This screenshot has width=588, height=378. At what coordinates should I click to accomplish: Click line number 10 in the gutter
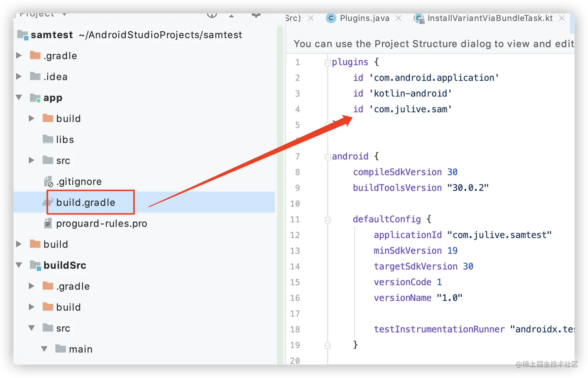pos(295,204)
